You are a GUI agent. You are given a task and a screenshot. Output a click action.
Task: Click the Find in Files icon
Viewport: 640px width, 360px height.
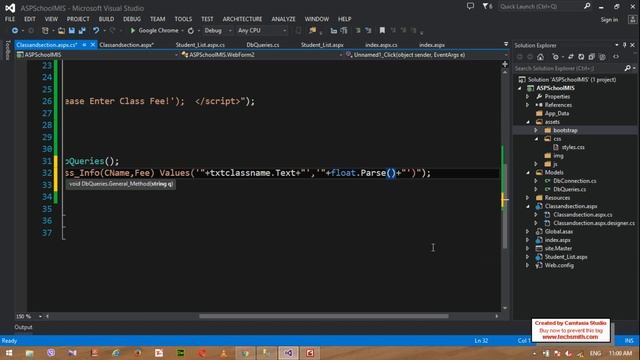313,31
